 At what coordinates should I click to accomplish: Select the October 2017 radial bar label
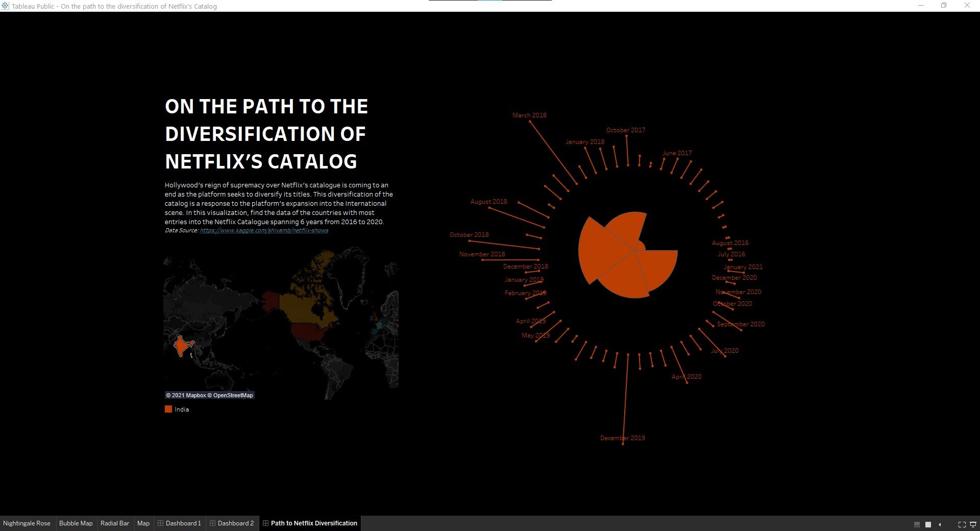(626, 130)
